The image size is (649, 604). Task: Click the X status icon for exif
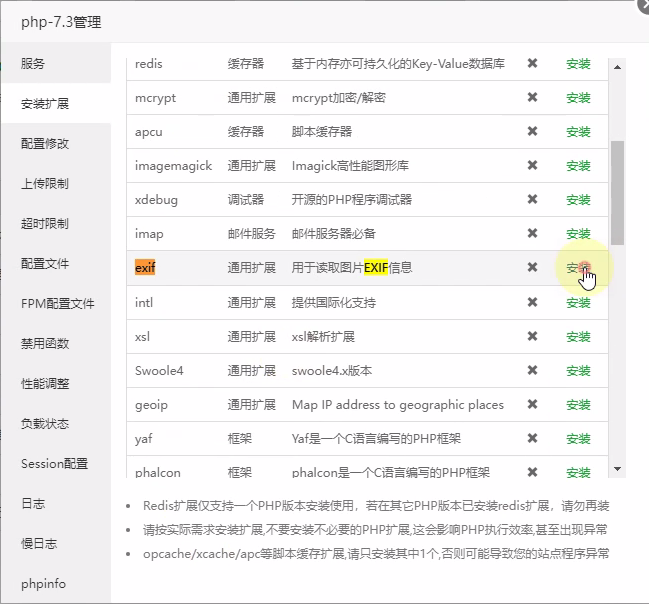(x=532, y=267)
